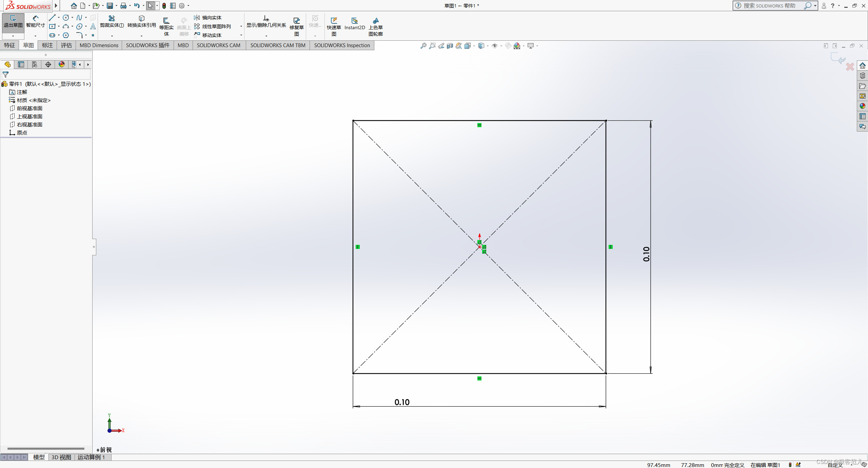Click the SOLIDWORKS help search field
Viewport: 868px width, 468px height.
coord(770,6)
